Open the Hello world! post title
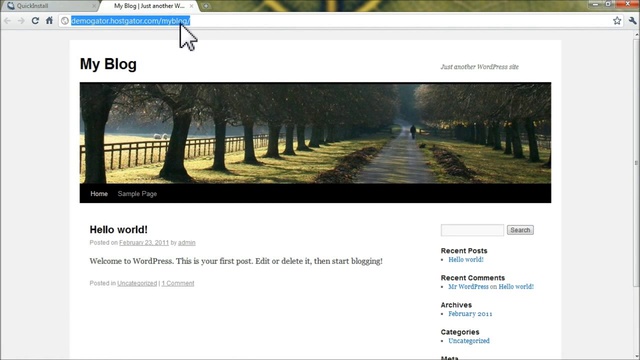The height and width of the screenshot is (360, 640). [118, 229]
